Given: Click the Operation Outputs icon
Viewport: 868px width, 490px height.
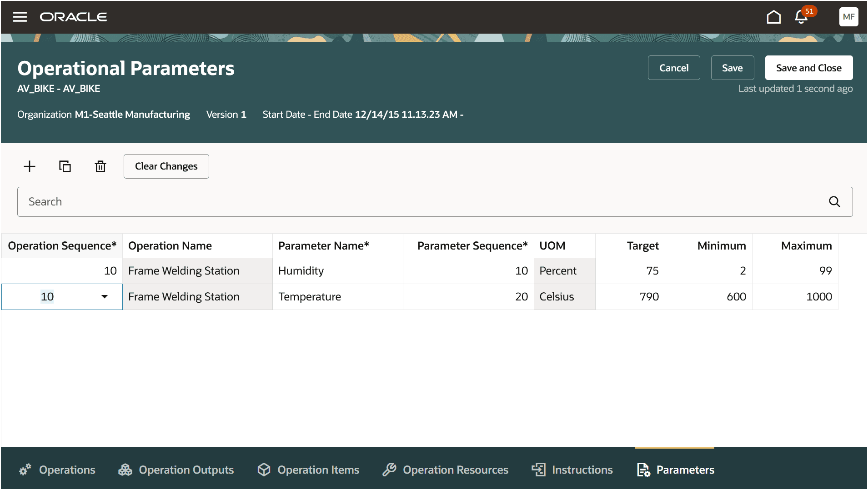Looking at the screenshot, I should point(125,470).
